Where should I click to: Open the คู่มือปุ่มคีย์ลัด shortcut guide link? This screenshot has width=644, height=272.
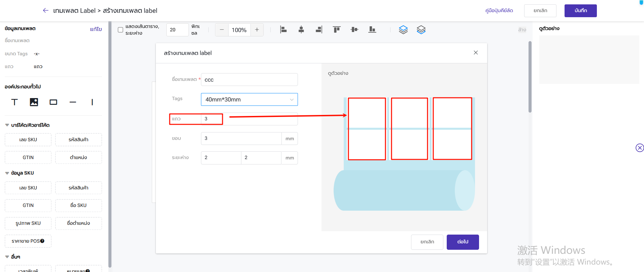click(x=499, y=11)
